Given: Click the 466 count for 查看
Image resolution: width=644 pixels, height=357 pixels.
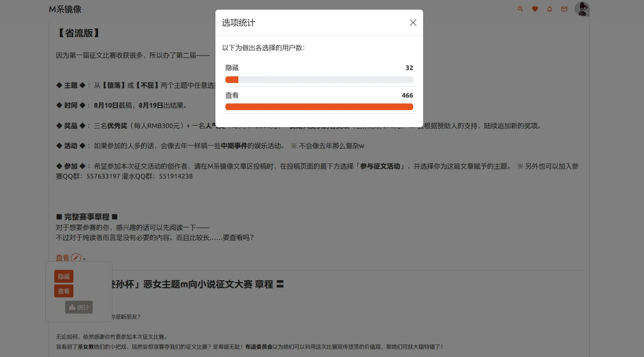Looking at the screenshot, I should (407, 95).
